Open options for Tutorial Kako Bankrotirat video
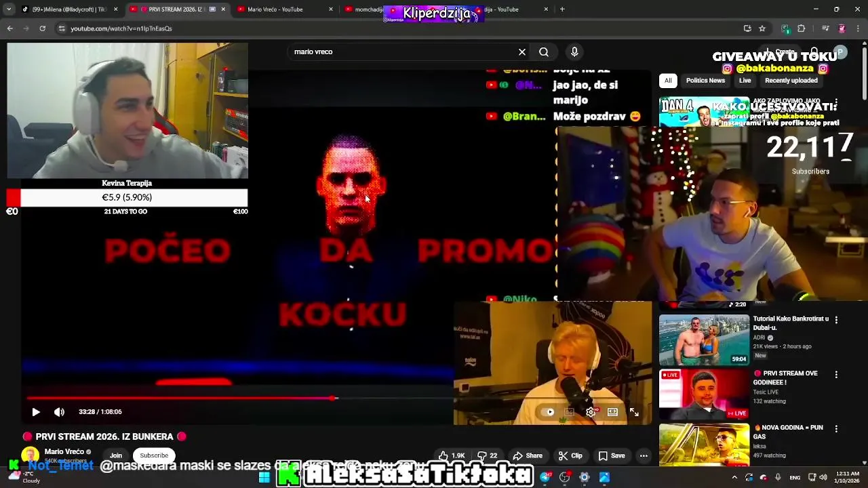The height and width of the screenshot is (488, 868). coord(836,319)
